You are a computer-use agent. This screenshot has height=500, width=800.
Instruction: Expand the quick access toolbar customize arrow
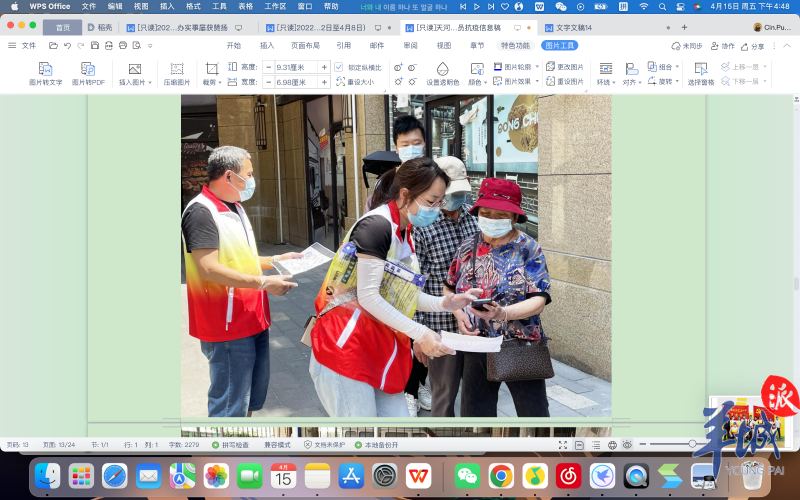pos(150,45)
